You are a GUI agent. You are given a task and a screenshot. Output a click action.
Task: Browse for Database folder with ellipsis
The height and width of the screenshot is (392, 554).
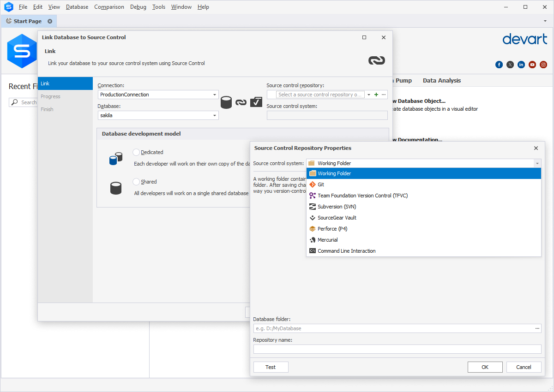coord(537,328)
